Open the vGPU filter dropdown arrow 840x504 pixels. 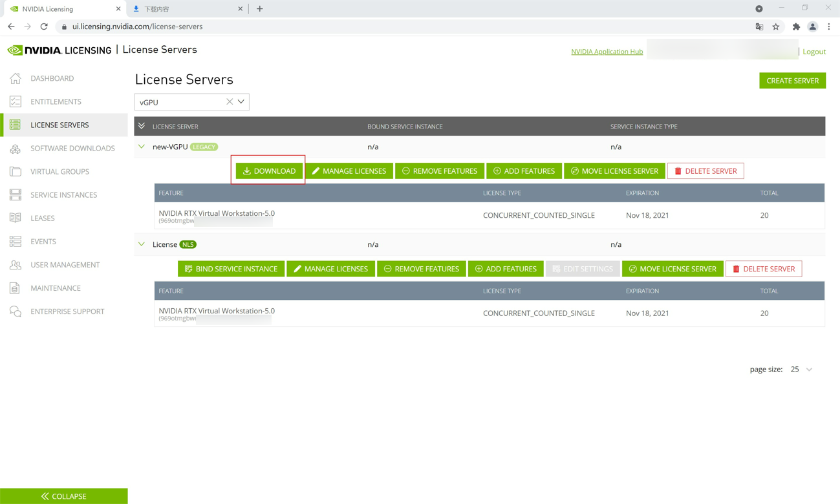click(241, 101)
